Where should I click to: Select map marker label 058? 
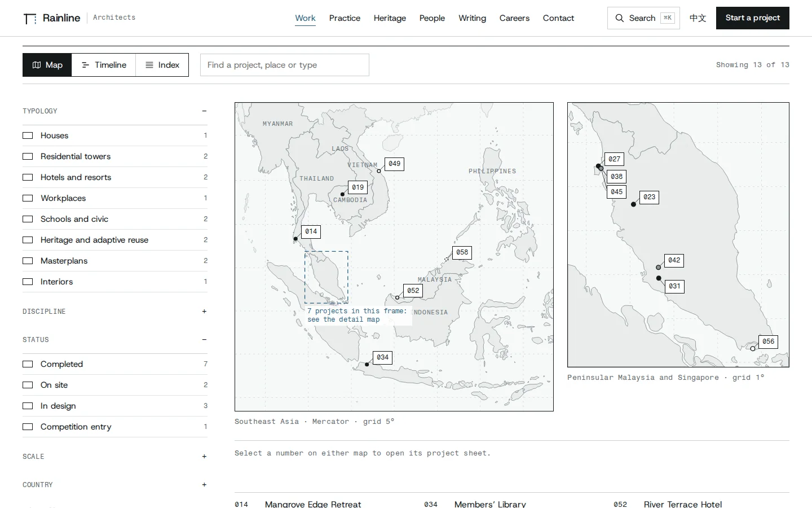[x=462, y=252]
